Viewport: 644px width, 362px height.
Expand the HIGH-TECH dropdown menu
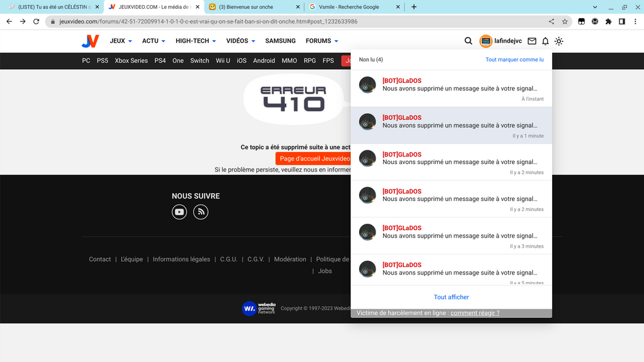(196, 41)
